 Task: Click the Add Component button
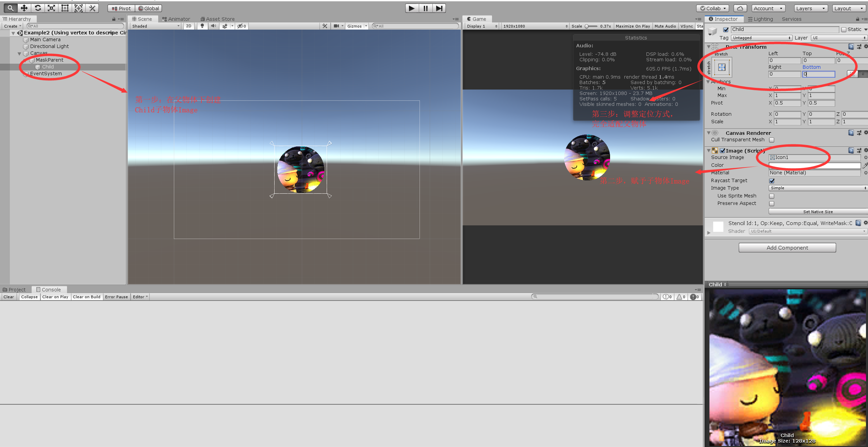pyautogui.click(x=787, y=248)
